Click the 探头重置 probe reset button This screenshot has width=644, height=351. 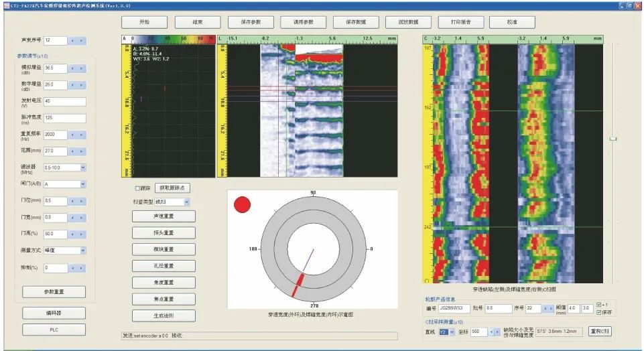pyautogui.click(x=164, y=233)
